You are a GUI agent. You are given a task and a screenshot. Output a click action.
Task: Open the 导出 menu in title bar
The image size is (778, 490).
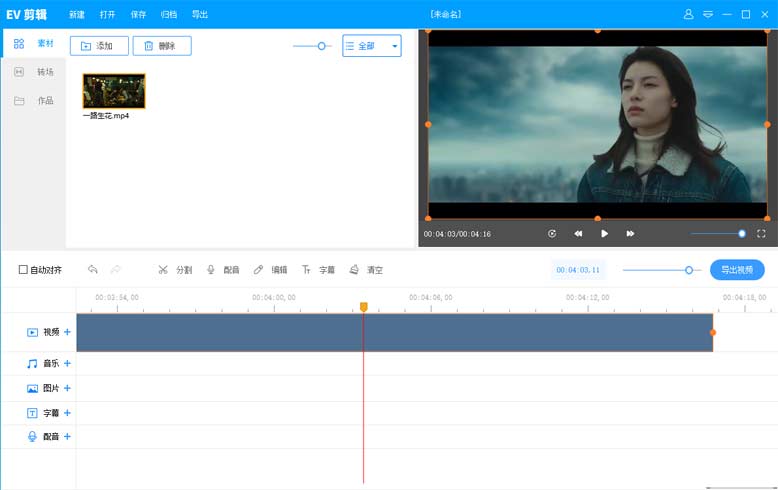(x=200, y=15)
